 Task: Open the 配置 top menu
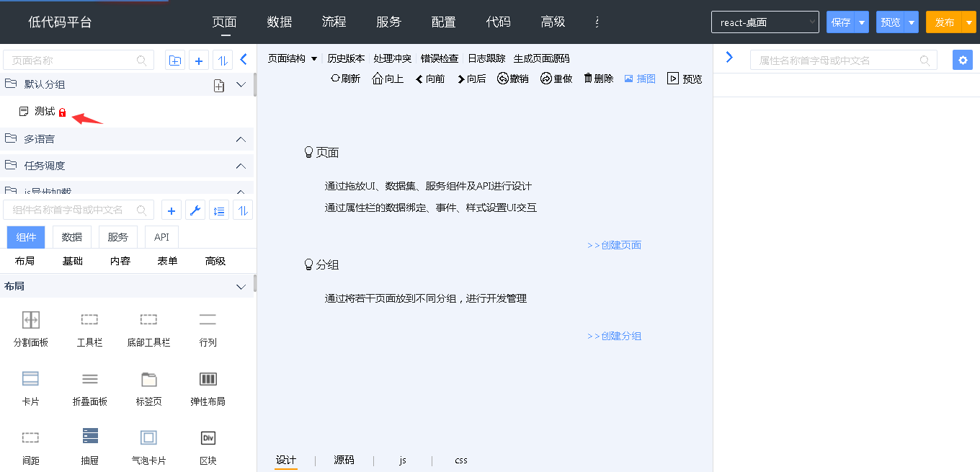click(443, 22)
